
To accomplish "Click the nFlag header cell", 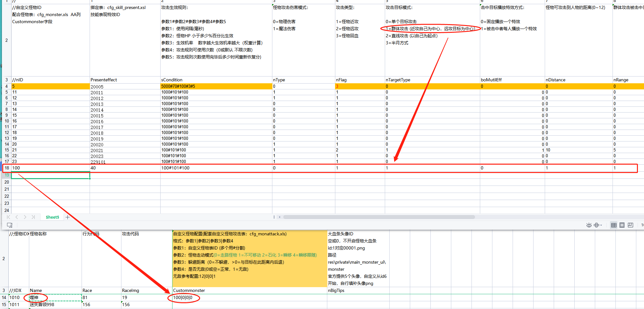I will click(360, 80).
